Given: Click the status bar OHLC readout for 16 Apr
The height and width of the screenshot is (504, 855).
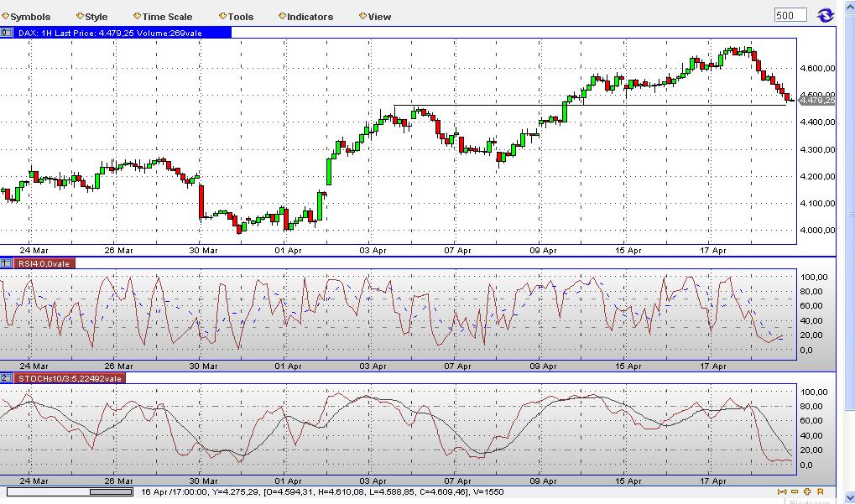Looking at the screenshot, I should (x=322, y=492).
